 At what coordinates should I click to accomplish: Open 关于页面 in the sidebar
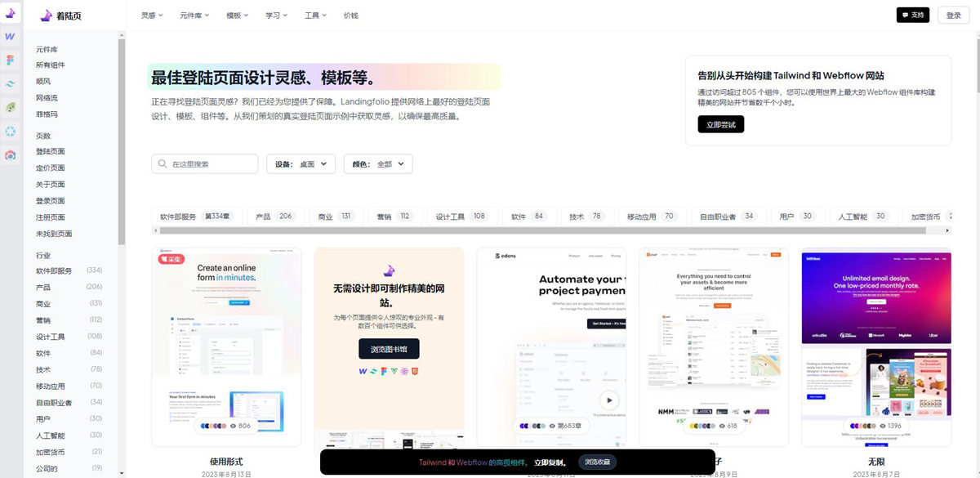click(x=51, y=185)
